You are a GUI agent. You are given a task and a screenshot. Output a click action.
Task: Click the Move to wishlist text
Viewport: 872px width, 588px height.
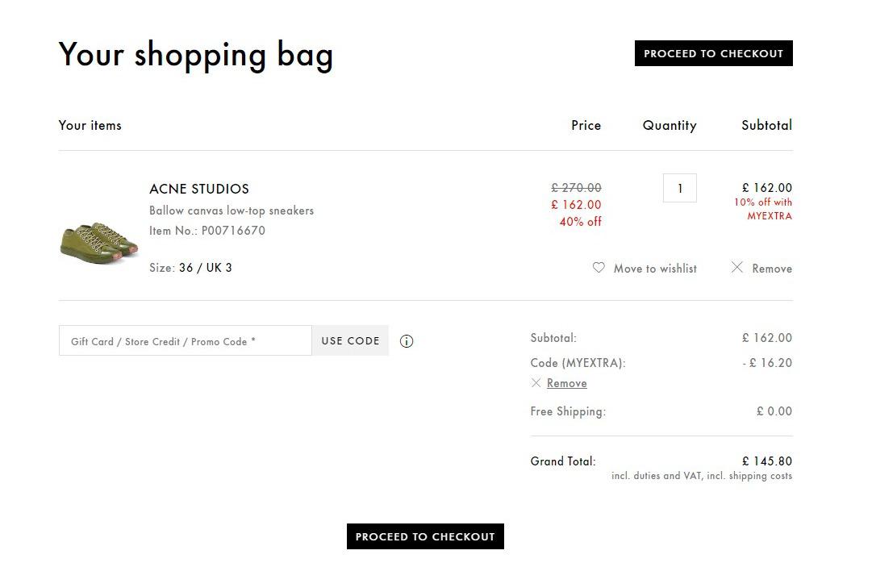[655, 269]
